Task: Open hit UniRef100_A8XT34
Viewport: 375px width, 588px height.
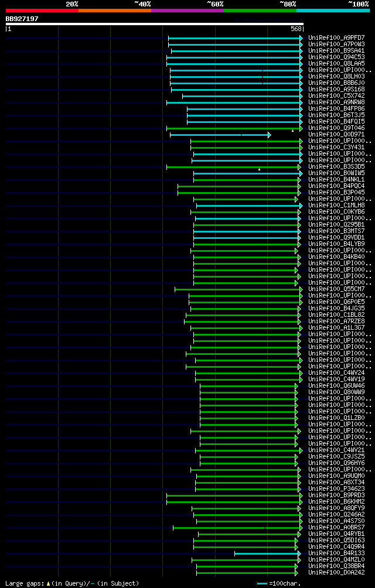Action: pos(336,483)
